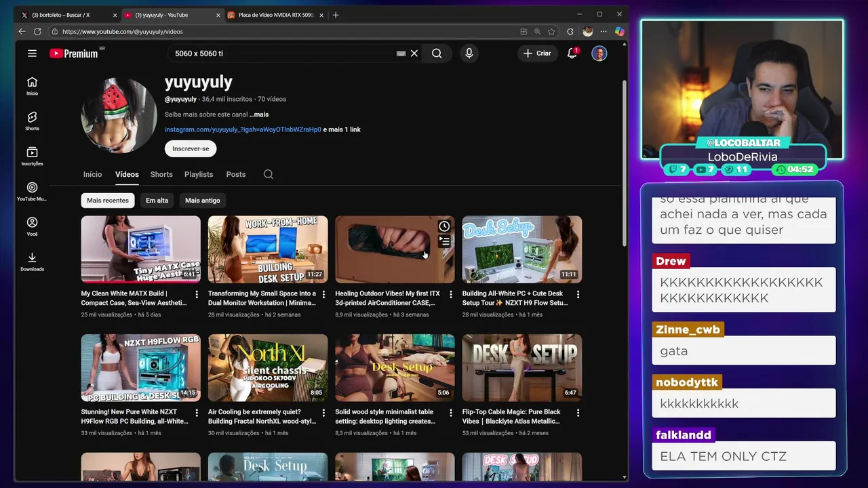
Task: Click the Criar button
Action: (x=537, y=54)
